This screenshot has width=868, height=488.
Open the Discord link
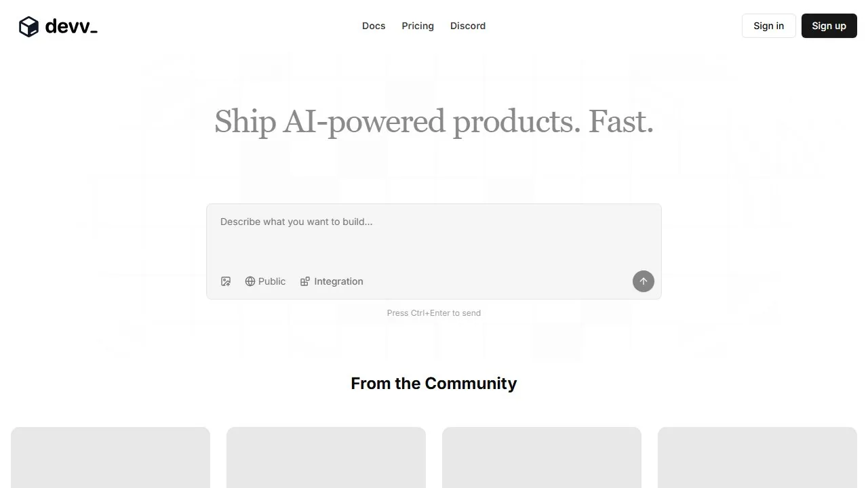click(468, 26)
